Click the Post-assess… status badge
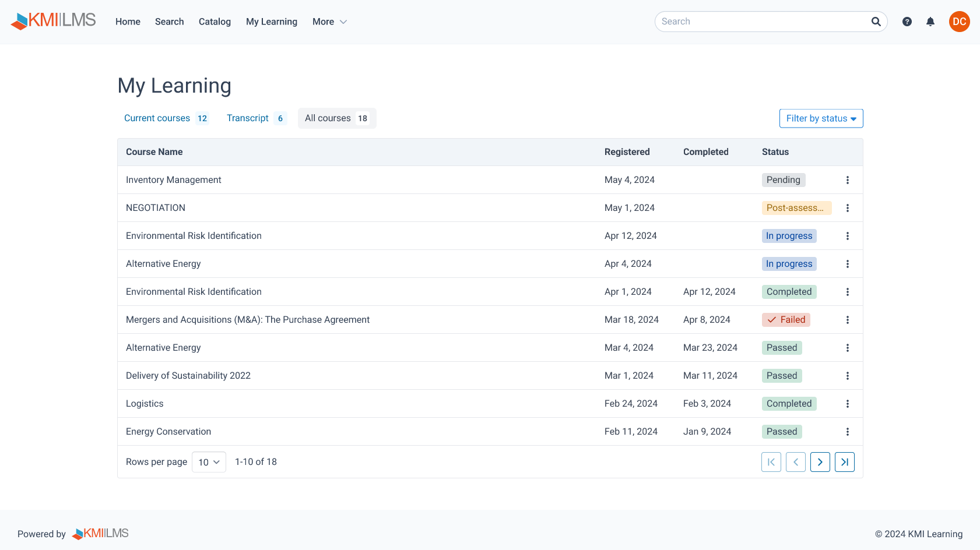 click(x=796, y=208)
